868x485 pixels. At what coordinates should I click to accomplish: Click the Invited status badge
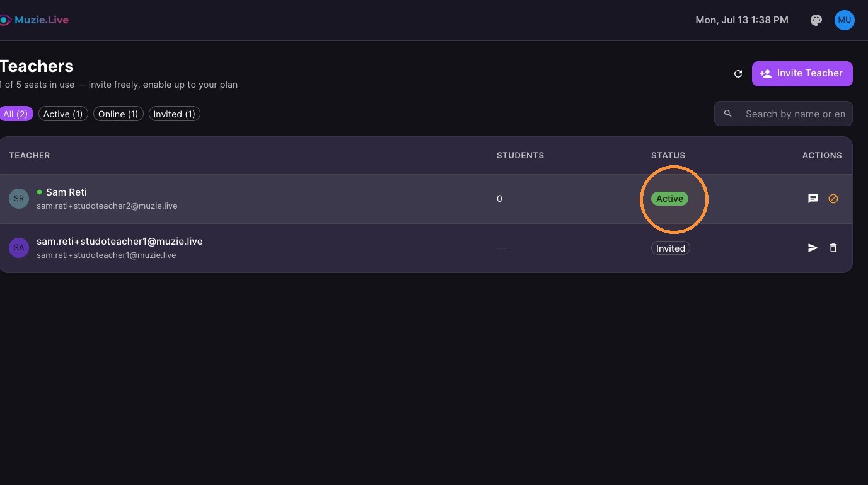[671, 248]
